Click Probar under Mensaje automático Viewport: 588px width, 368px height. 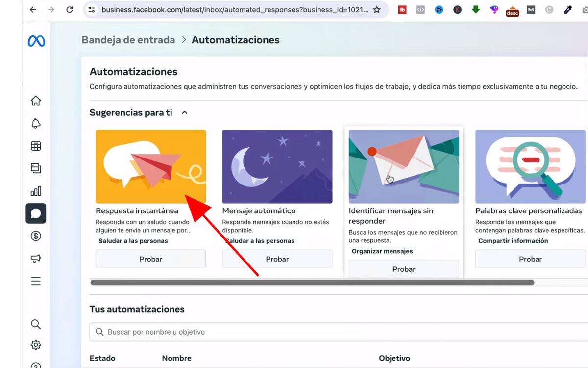(277, 259)
